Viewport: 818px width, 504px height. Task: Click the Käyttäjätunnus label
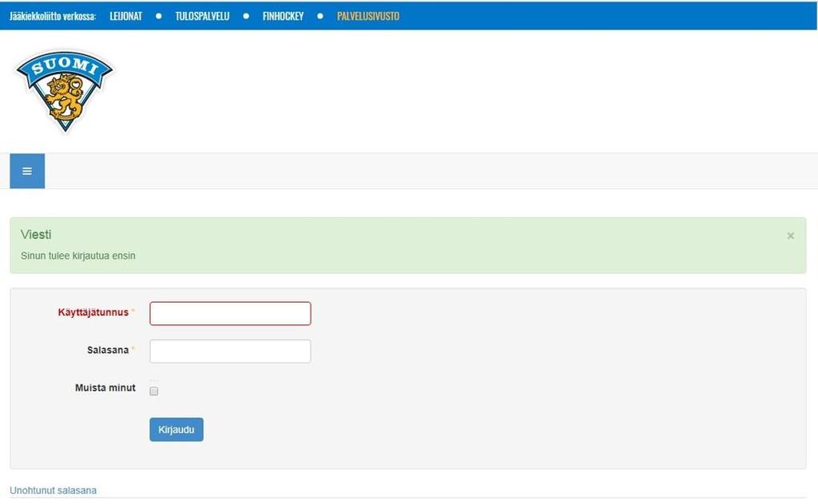pyautogui.click(x=93, y=312)
